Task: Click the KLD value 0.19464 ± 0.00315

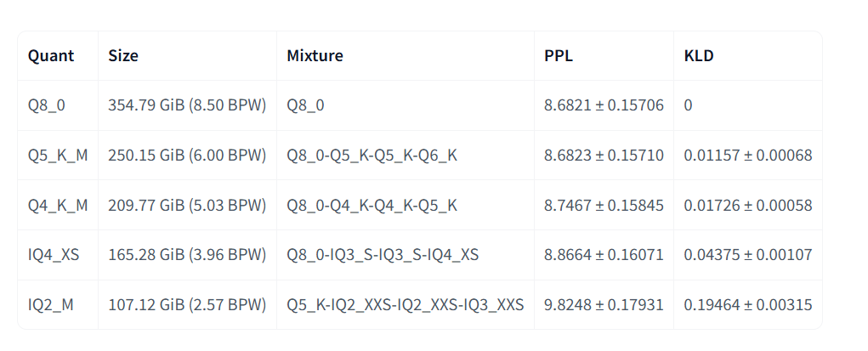Action: (x=748, y=304)
